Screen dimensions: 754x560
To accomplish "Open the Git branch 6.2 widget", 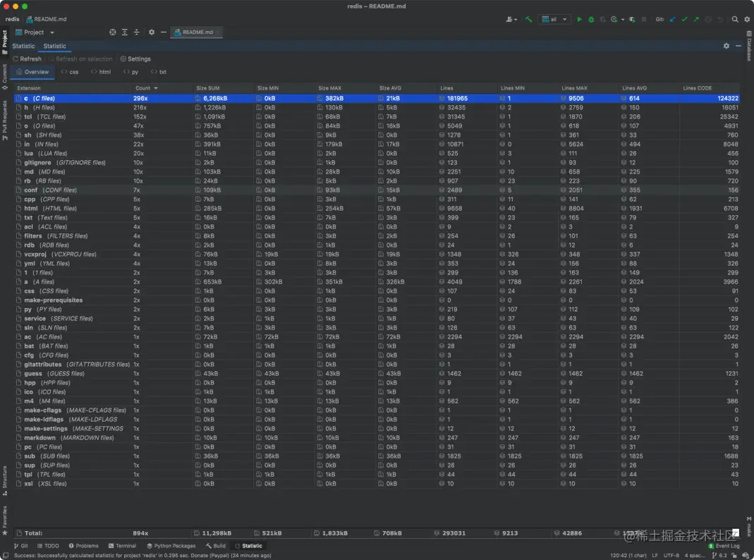I will [719, 555].
